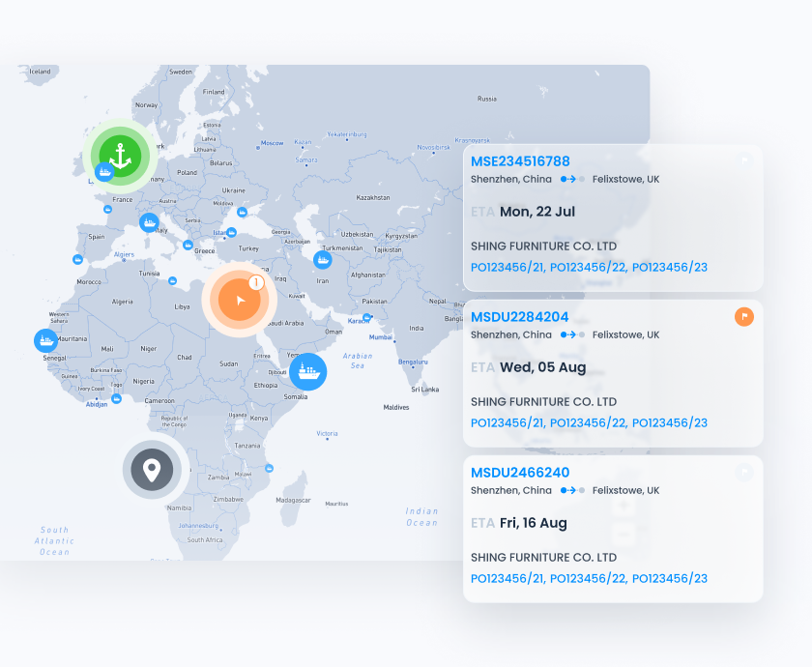The width and height of the screenshot is (812, 667).
Task: Flag the MSE234516788 shipment card
Action: [x=743, y=160]
